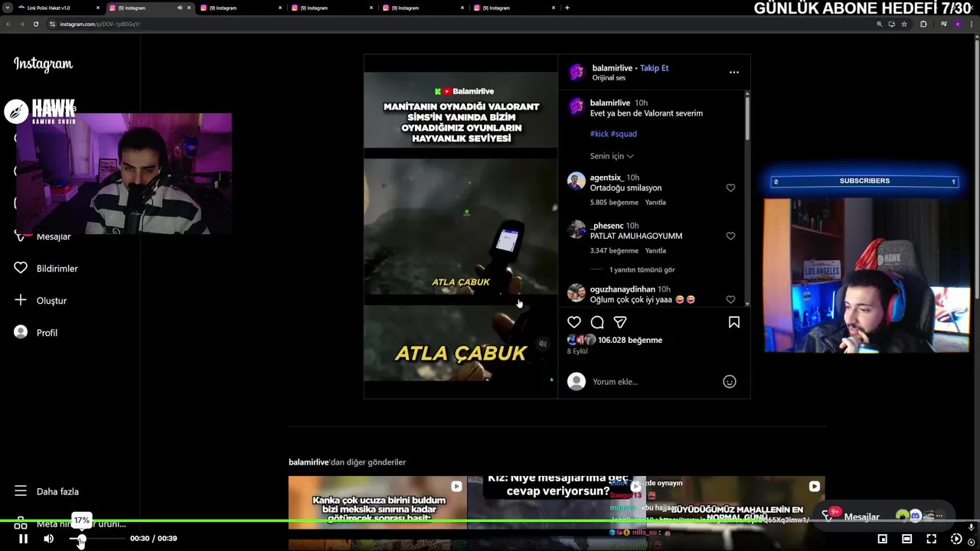Screen dimensions: 980x551
Task: Expand the Senin için comment sort dropdown
Action: click(x=612, y=156)
